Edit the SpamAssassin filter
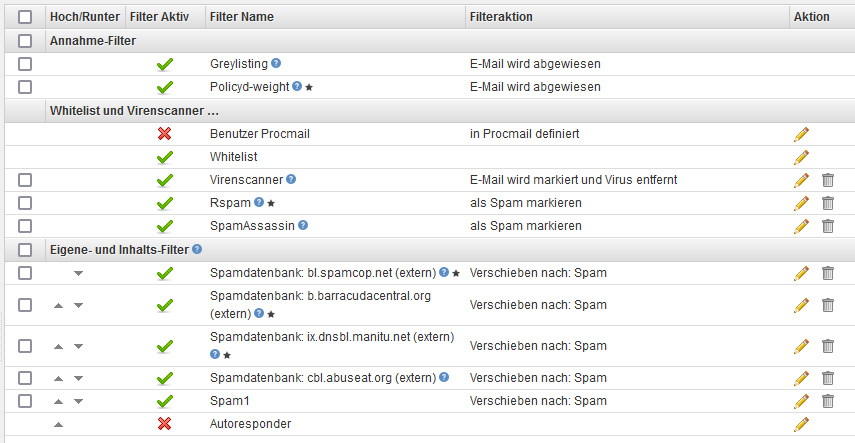 (x=801, y=226)
